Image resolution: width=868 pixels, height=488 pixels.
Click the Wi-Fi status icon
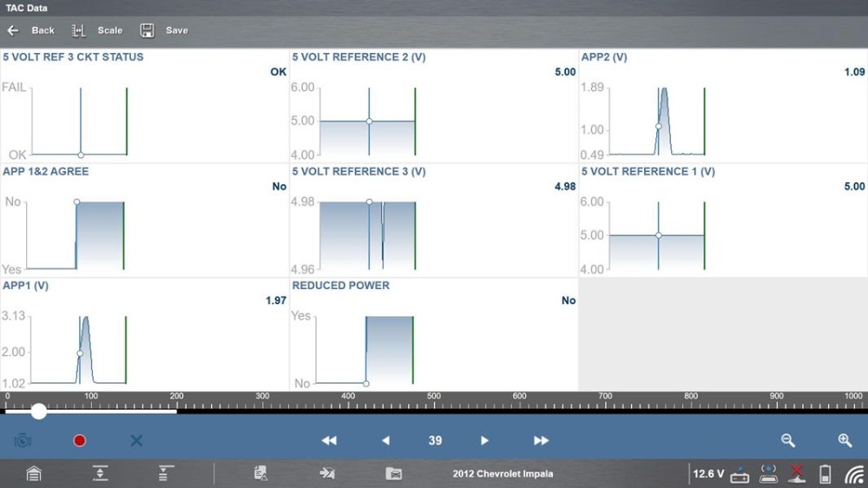click(854, 474)
